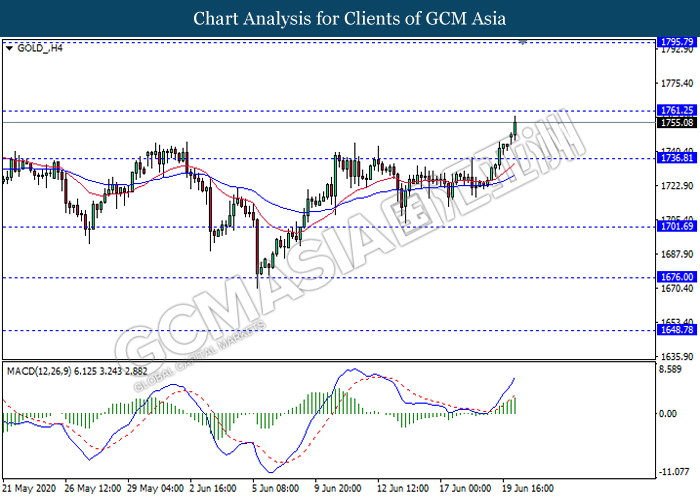Image resolution: width=700 pixels, height=500 pixels.
Task: Open the GOLD_H4 symbol dropdown arrow
Action: click(x=9, y=48)
